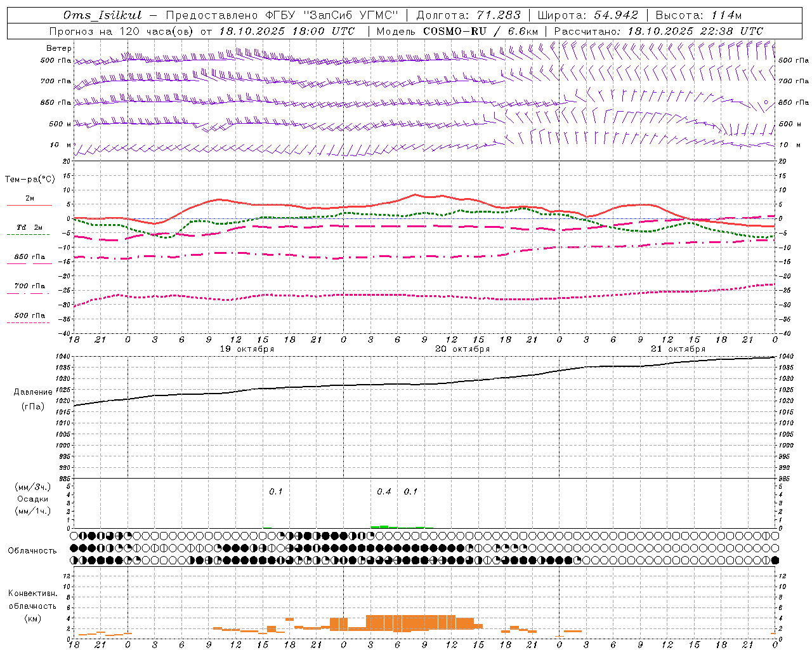
Task: Click the 20 октября date label
Action: coord(462,349)
